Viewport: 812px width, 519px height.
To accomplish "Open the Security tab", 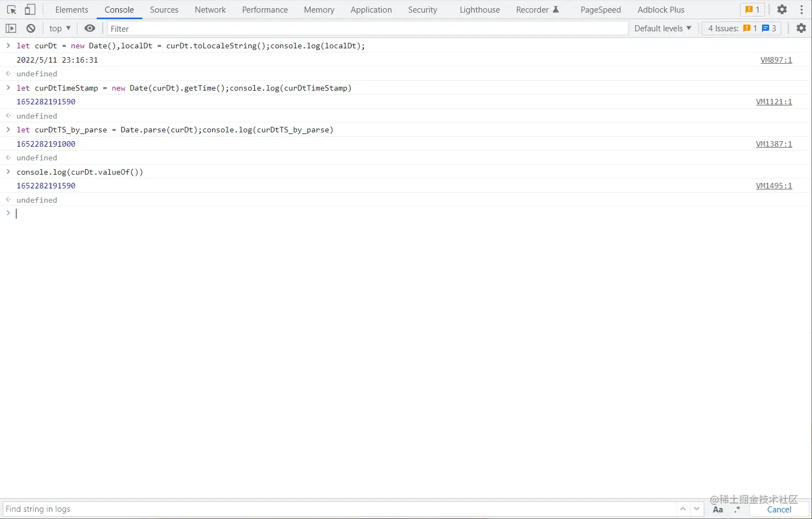I will pos(422,10).
